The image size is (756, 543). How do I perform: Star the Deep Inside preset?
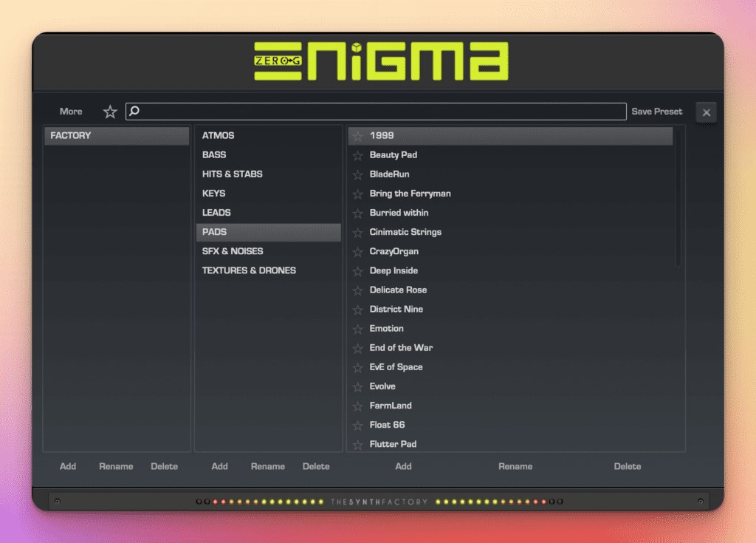coord(358,271)
